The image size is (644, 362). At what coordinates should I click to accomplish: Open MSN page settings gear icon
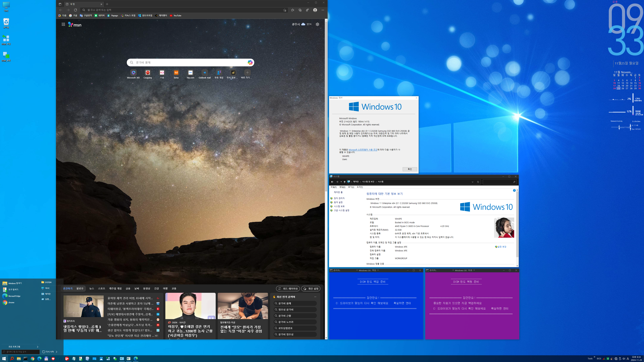[x=317, y=24]
